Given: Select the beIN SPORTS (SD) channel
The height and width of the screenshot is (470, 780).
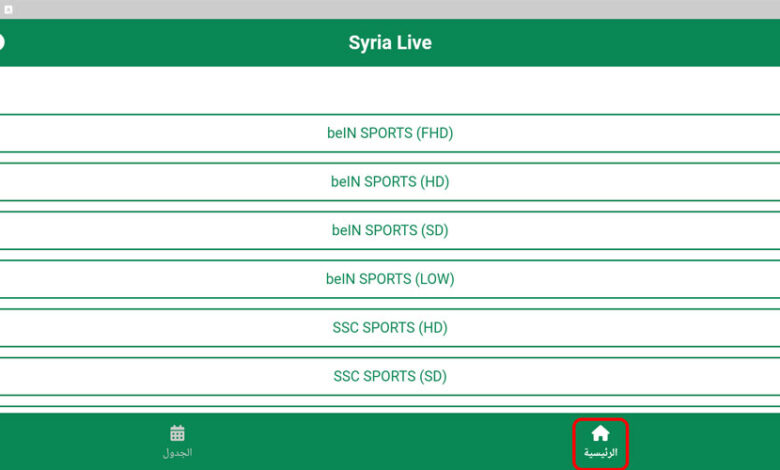Looking at the screenshot, I should coord(390,230).
